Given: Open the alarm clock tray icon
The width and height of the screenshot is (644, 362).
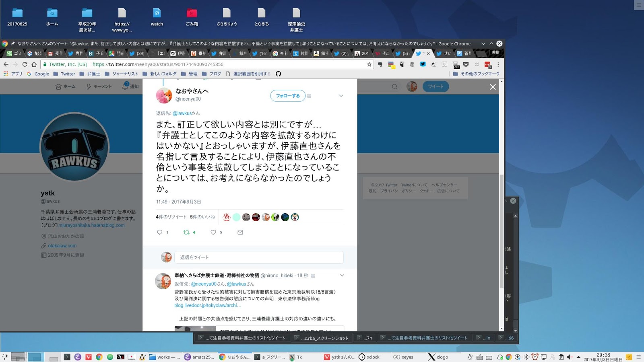Looking at the screenshot, I should pyautogui.click(x=535, y=357).
